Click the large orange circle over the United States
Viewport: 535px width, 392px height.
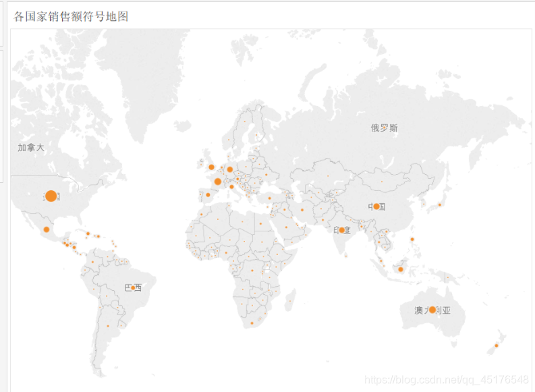tap(51, 196)
